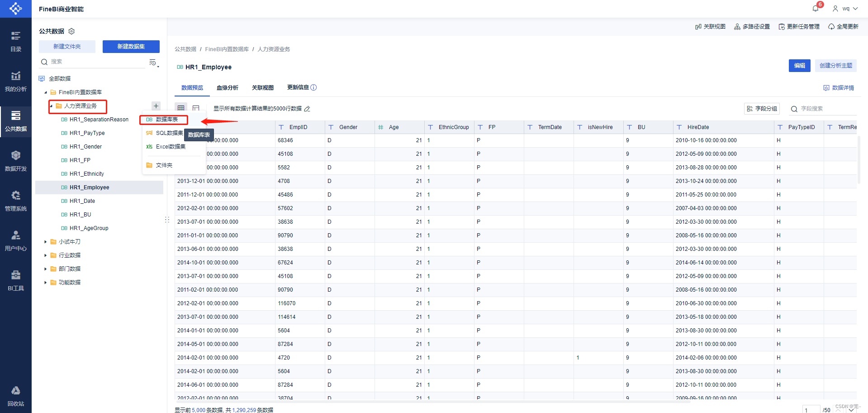Click the EmplID column type icon

(x=281, y=127)
